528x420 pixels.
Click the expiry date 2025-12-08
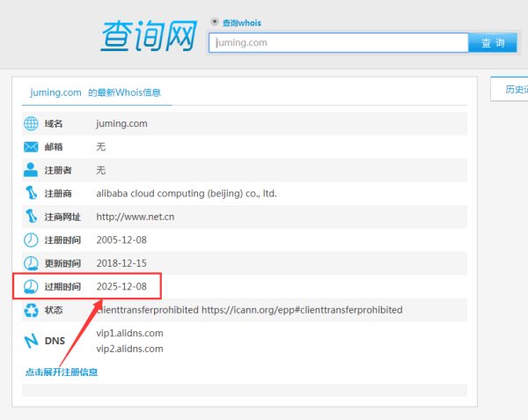121,286
